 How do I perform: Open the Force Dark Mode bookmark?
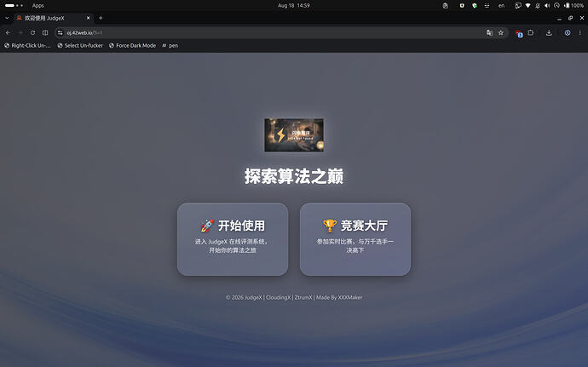coord(132,45)
